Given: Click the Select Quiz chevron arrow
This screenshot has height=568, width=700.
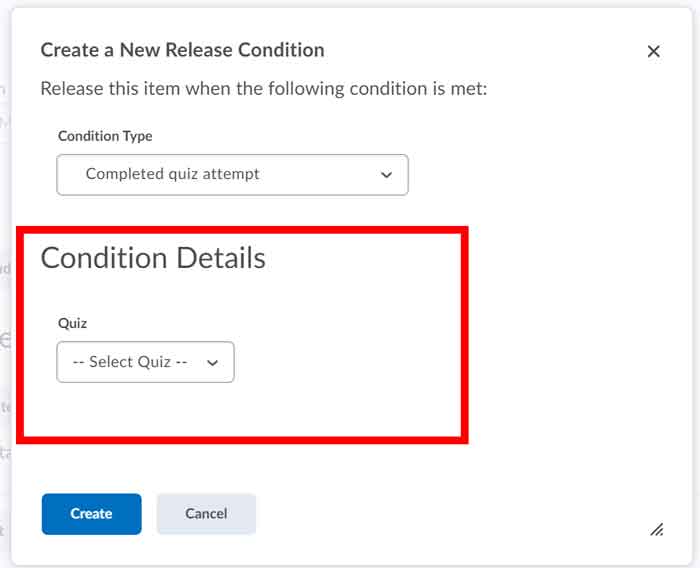Looking at the screenshot, I should pyautogui.click(x=212, y=363).
